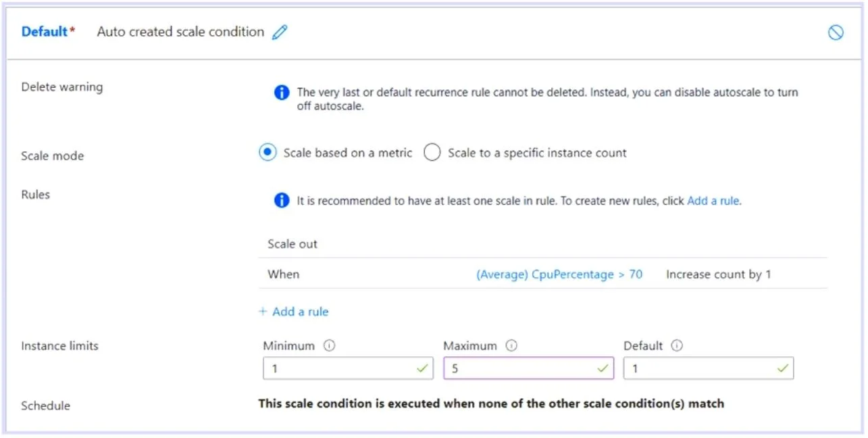Viewport: 868px width, 438px height.
Task: Click the Increase count by 1 action text
Action: tap(719, 274)
